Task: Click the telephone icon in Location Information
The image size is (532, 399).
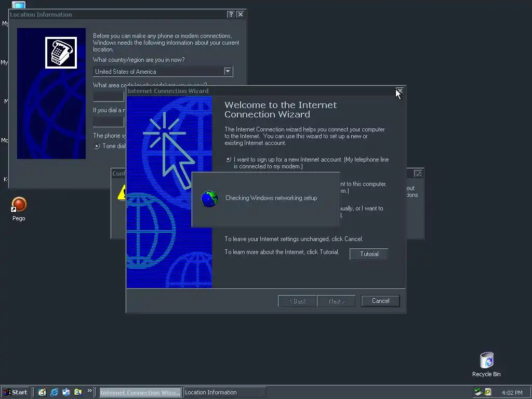Action: [61, 52]
